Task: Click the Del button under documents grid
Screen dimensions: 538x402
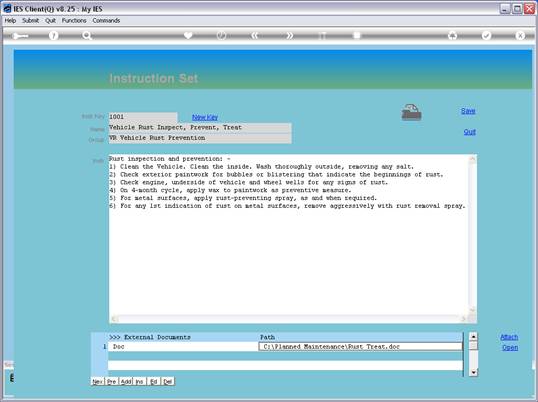Action: click(167, 381)
